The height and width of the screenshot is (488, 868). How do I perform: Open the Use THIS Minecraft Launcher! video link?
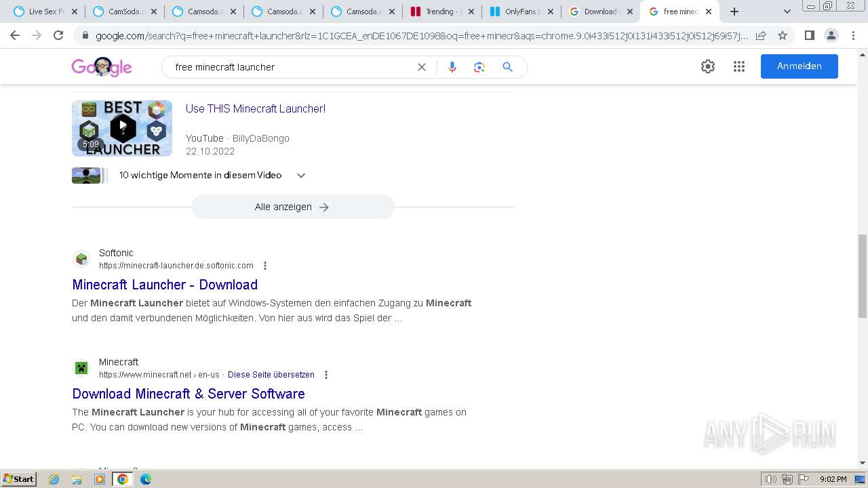(256, 108)
